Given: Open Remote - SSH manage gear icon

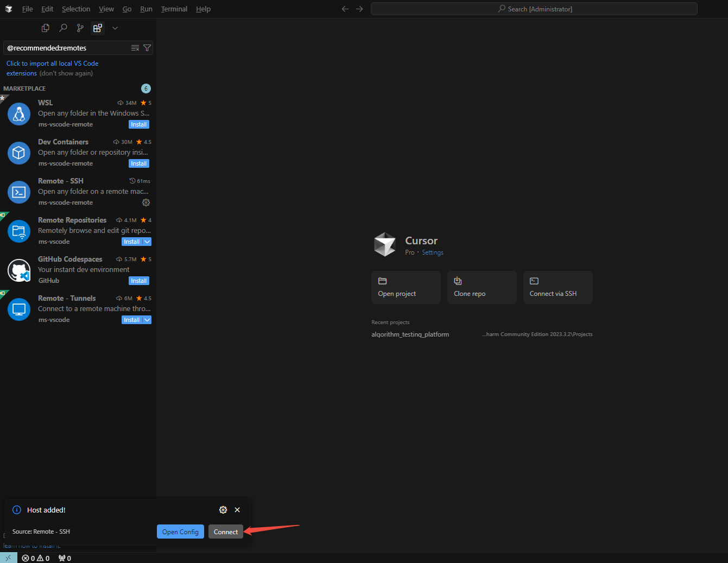Looking at the screenshot, I should pyautogui.click(x=146, y=203).
